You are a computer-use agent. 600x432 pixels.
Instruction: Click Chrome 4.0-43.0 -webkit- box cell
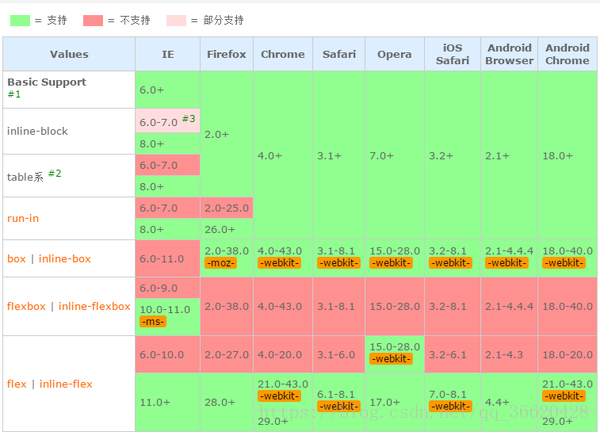(x=283, y=259)
